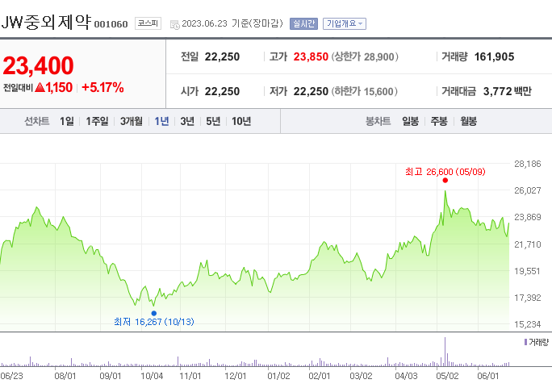552x392 pixels.
Task: Click the 거래대금 value 3,772 백만
Action: (507, 91)
